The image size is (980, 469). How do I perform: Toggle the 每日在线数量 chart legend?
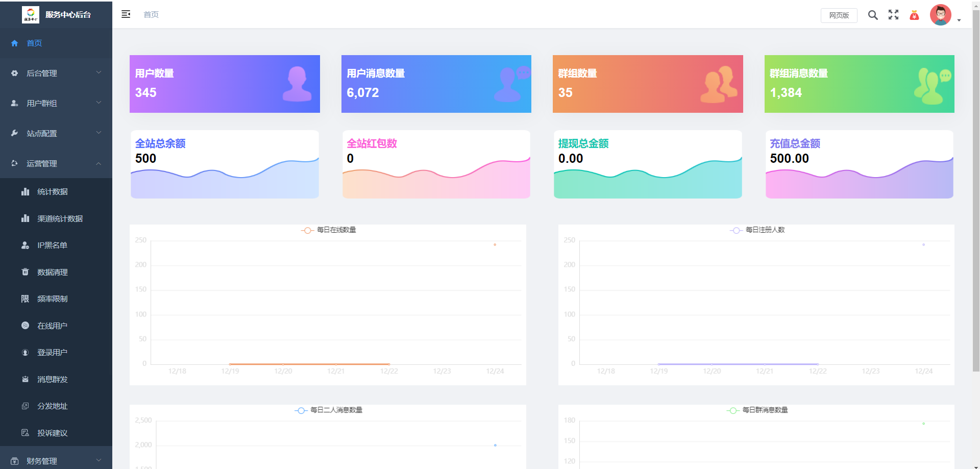[329, 230]
